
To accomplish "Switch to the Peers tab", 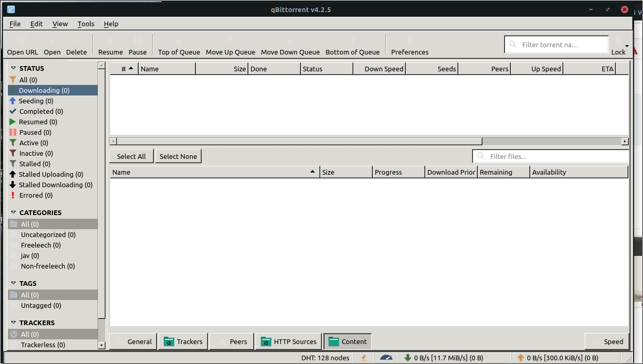I will [231, 341].
